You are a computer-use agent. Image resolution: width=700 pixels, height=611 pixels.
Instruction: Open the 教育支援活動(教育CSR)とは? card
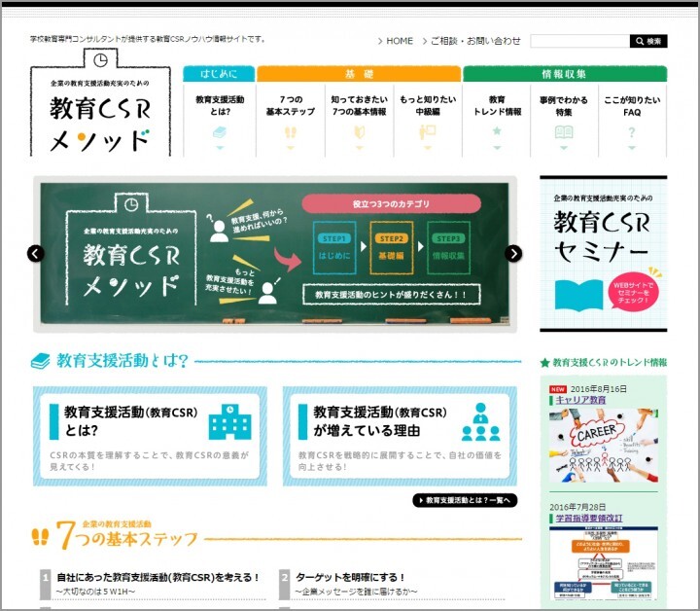tap(150, 436)
